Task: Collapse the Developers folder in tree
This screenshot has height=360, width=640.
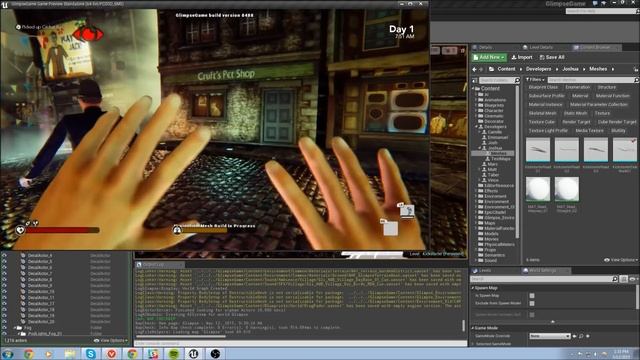Action: tap(476, 127)
